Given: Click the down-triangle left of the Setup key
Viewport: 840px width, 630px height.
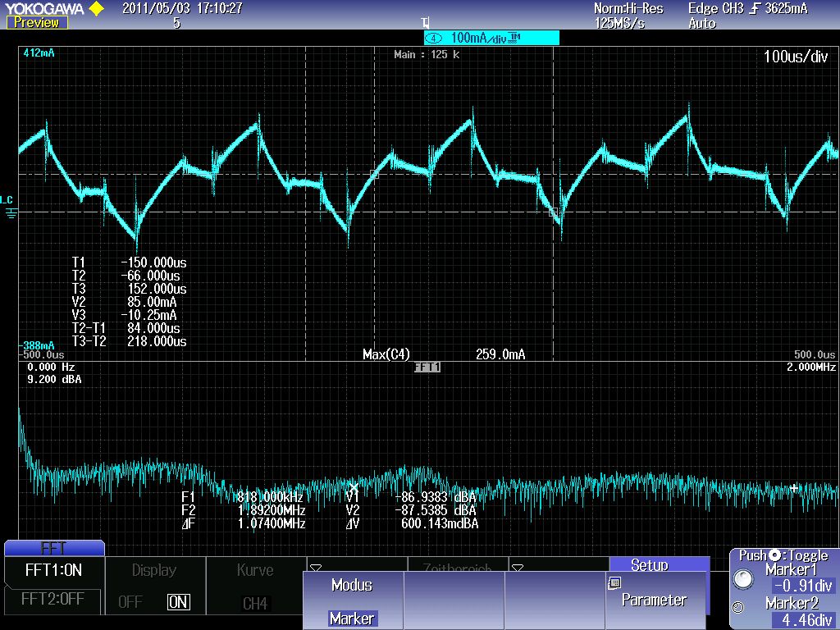Looking at the screenshot, I should coord(517,568).
